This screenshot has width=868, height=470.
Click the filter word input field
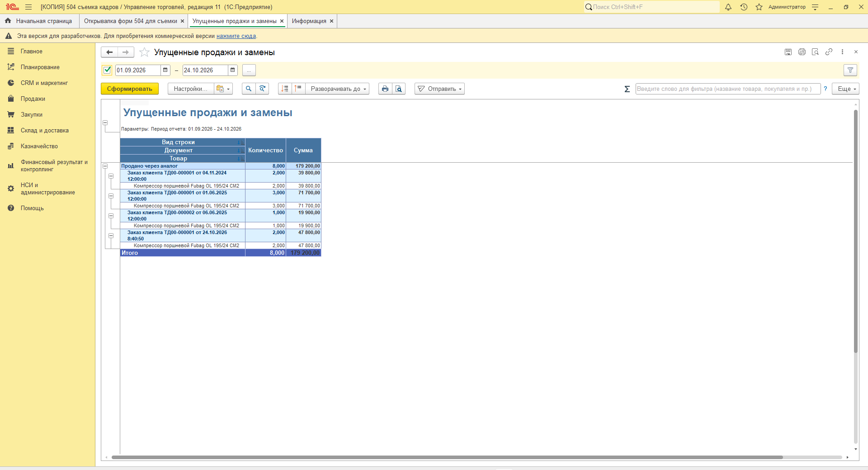click(x=728, y=89)
